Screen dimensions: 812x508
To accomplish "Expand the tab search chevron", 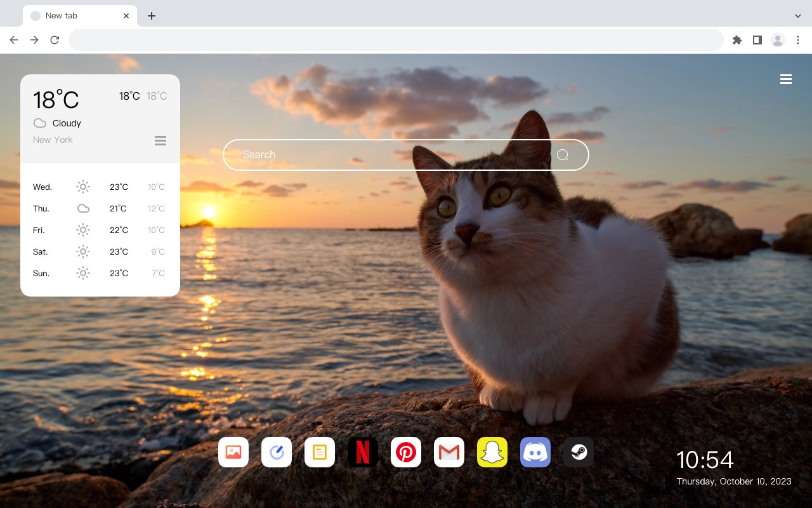I will pos(798,16).
